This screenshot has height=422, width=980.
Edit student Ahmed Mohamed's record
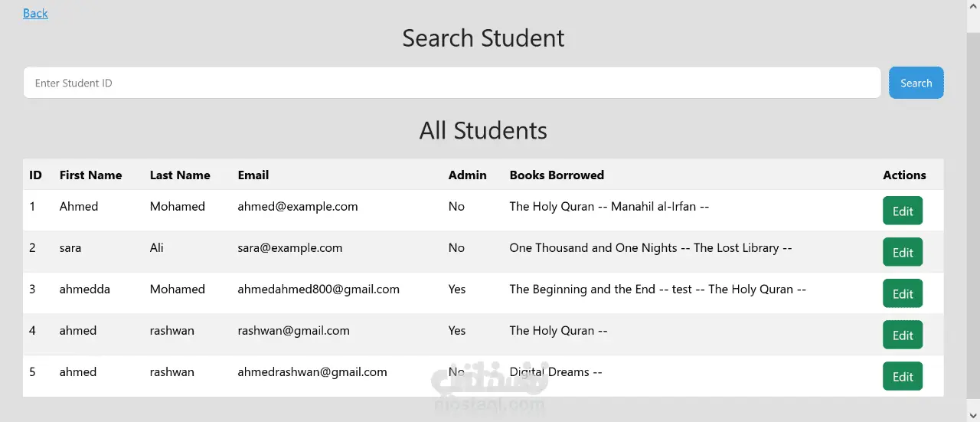[x=902, y=211]
